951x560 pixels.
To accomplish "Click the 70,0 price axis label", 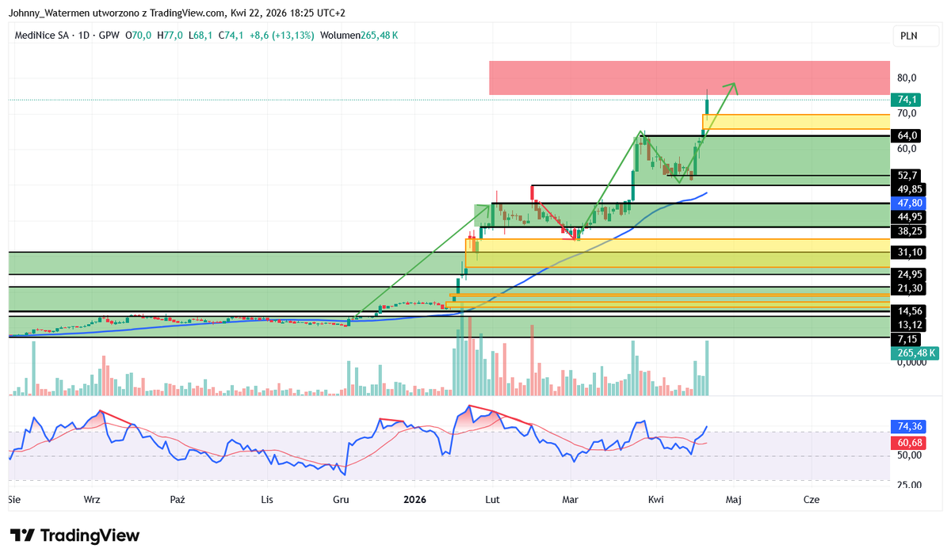I will [x=907, y=113].
